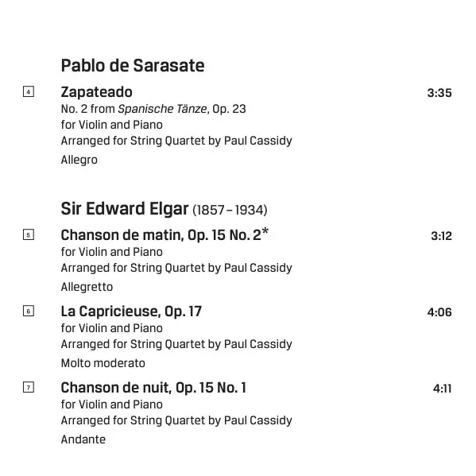
Task: Click the Allegretto tempo marking
Action: pyautogui.click(x=87, y=287)
